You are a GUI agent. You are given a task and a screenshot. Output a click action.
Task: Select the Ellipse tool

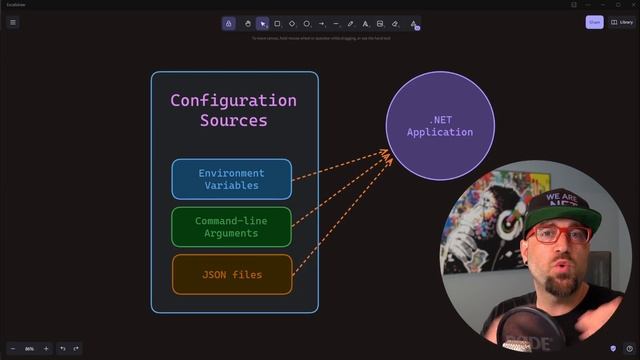point(307,24)
